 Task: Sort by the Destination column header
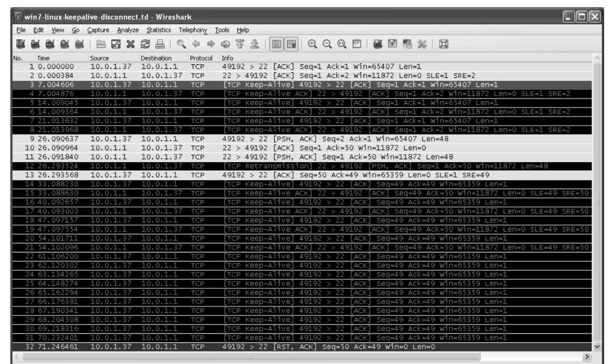click(x=164, y=58)
